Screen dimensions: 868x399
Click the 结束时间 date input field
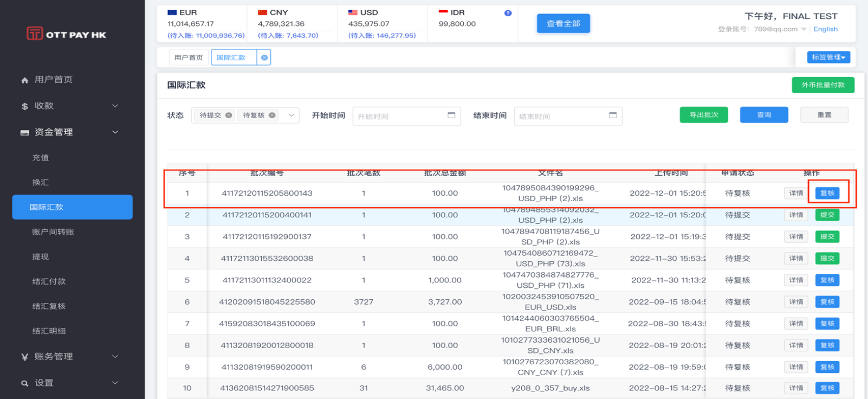coord(568,116)
